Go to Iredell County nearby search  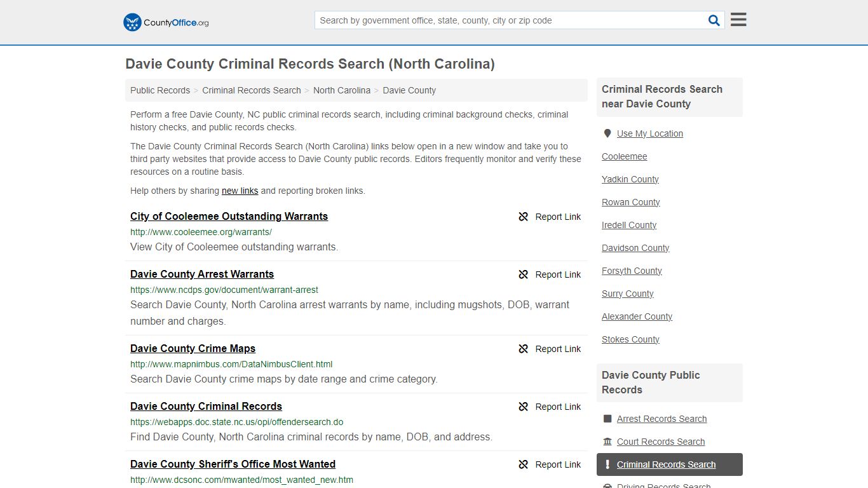click(629, 225)
